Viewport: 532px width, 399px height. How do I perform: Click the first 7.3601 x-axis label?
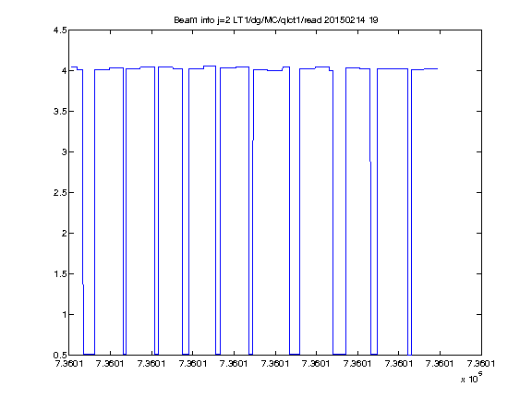coord(69,364)
